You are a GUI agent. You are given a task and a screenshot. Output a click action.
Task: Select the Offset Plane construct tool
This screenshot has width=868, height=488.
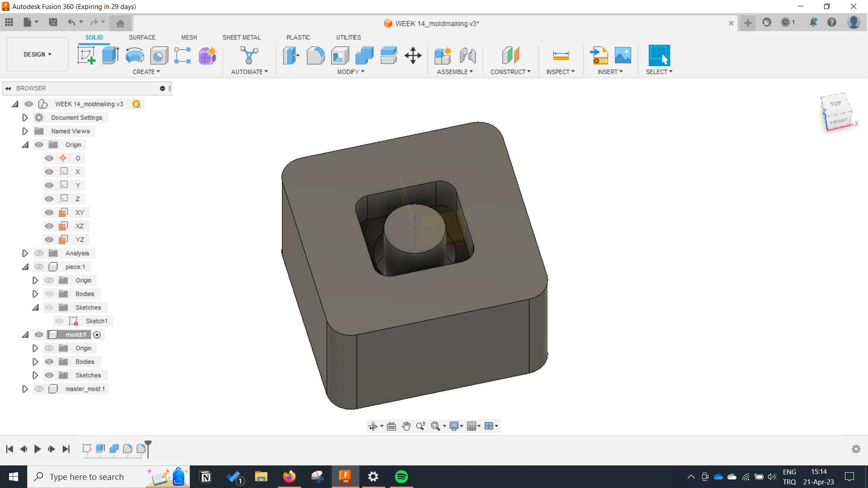(x=510, y=56)
